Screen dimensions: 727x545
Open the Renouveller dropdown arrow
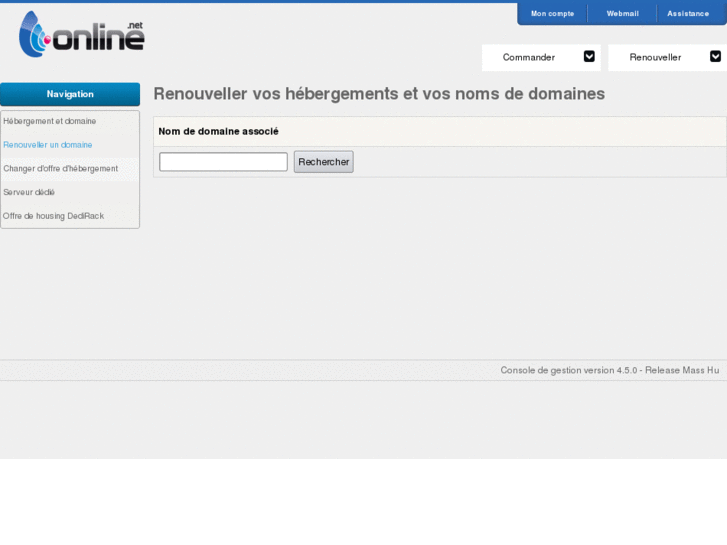pyautogui.click(x=715, y=57)
